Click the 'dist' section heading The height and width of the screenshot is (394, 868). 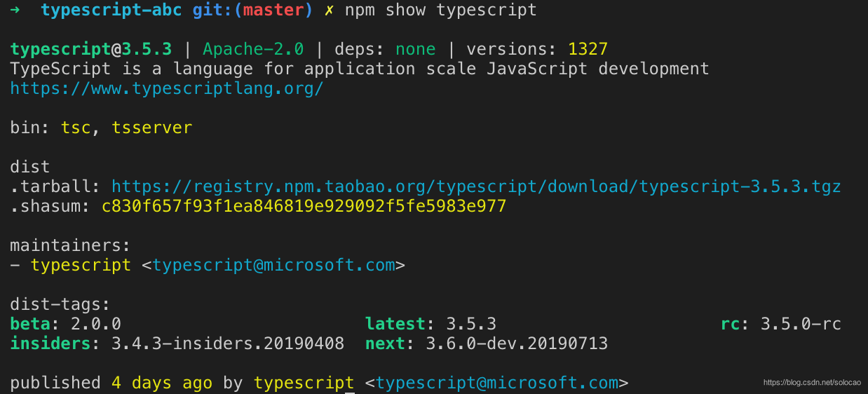(30, 168)
